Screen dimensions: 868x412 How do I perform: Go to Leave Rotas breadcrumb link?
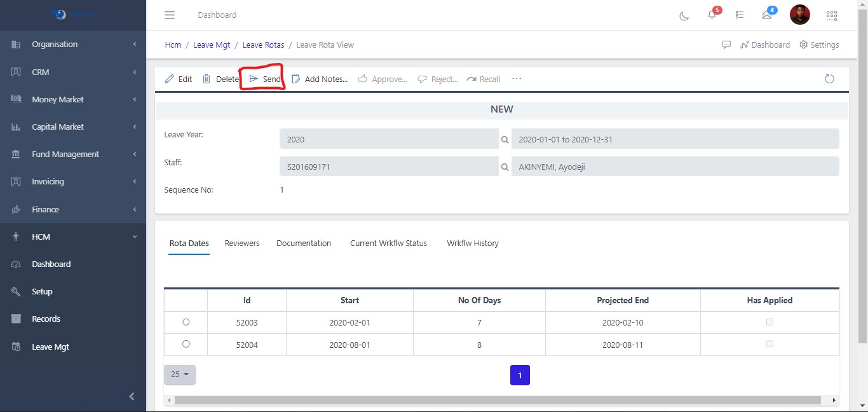(x=263, y=45)
